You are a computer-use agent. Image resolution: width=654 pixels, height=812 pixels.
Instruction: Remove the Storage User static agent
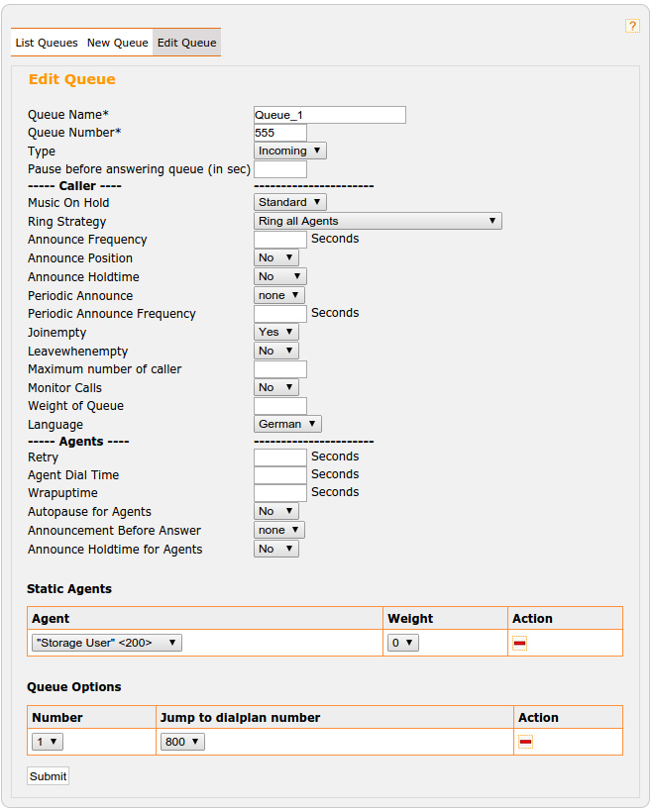click(x=519, y=643)
